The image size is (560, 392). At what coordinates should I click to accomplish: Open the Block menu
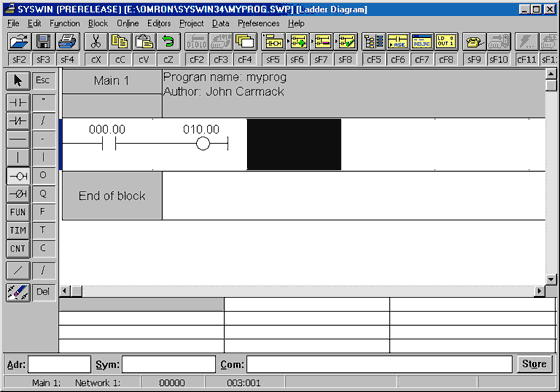(98, 24)
